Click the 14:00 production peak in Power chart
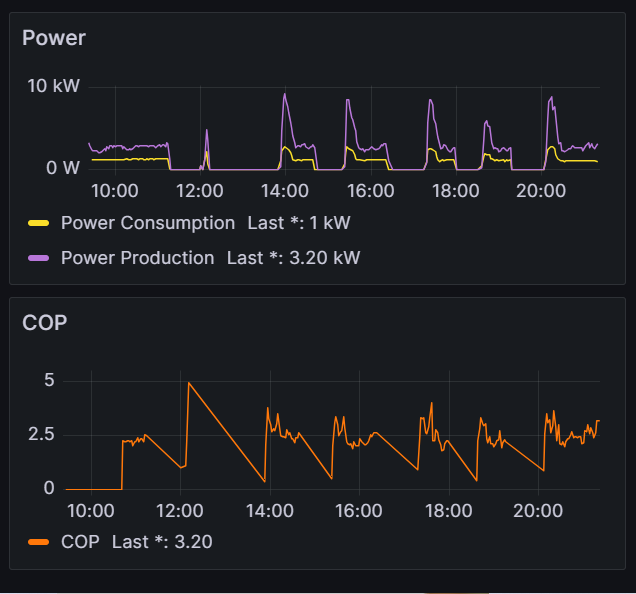 [x=285, y=95]
